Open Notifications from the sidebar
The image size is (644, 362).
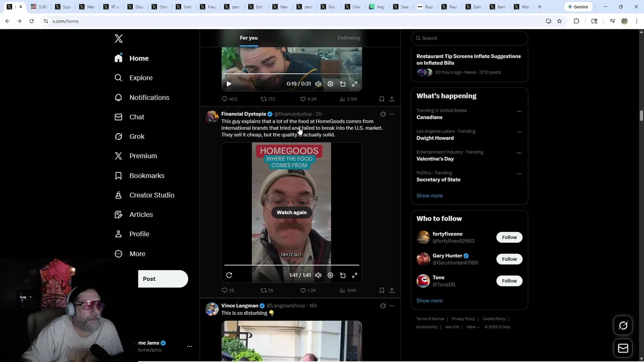click(142, 98)
